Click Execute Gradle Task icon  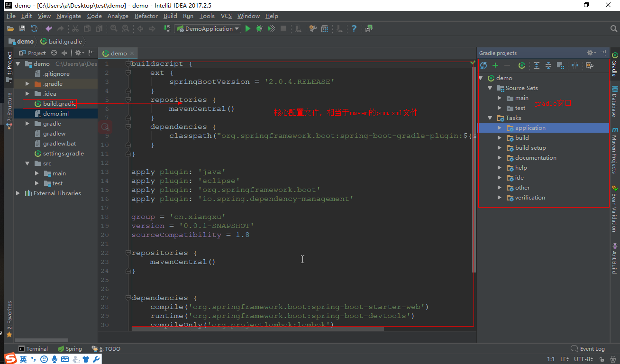[x=522, y=65]
